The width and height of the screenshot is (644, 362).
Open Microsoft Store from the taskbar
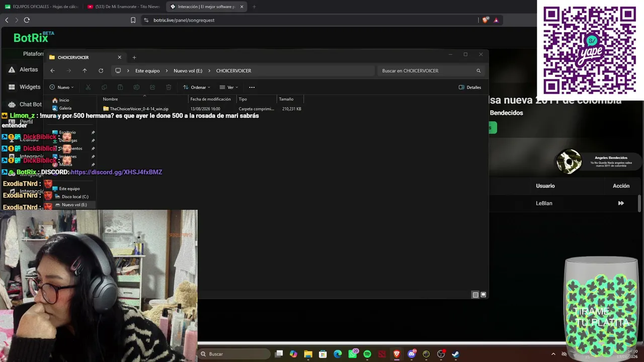click(323, 354)
